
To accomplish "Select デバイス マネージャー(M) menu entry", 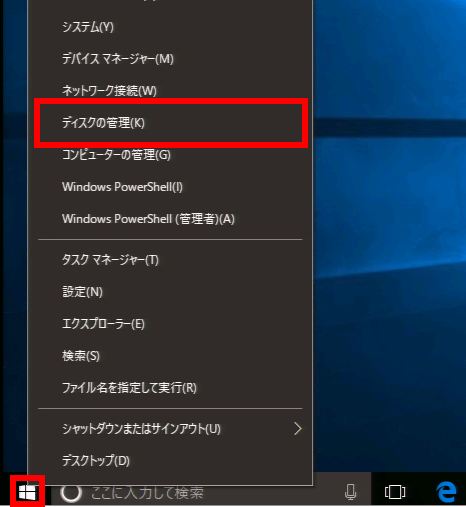I will [x=170, y=59].
